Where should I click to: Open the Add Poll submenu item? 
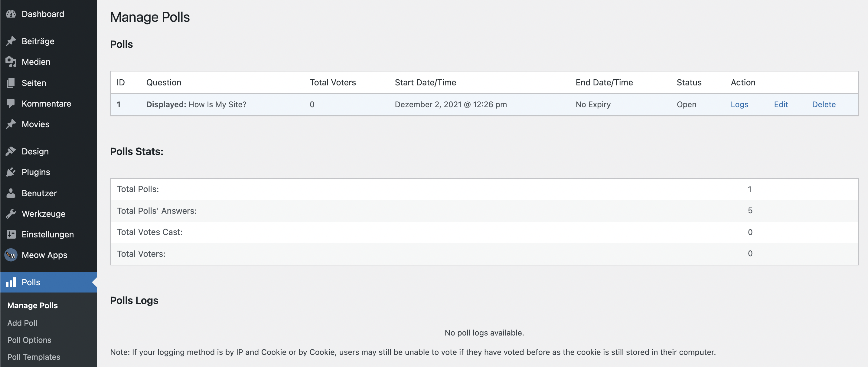(22, 323)
